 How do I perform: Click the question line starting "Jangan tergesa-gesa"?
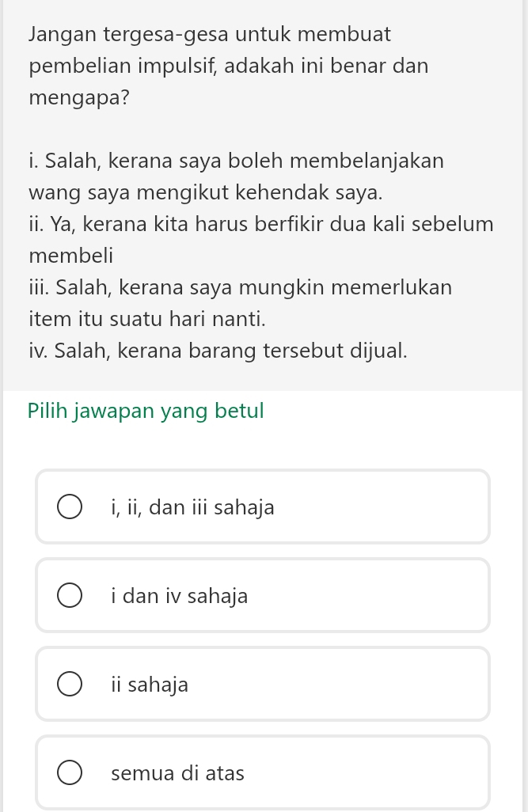point(210,35)
